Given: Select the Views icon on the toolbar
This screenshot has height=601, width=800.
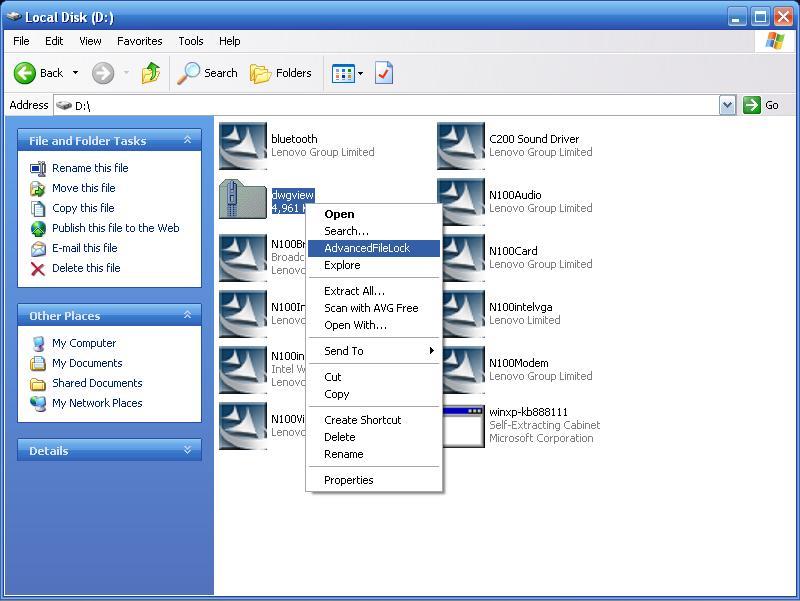Looking at the screenshot, I should (x=343, y=73).
